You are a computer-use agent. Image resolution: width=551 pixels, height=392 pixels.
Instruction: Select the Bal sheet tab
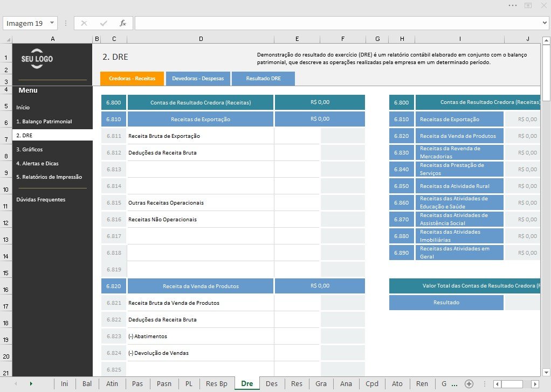[x=87, y=383]
